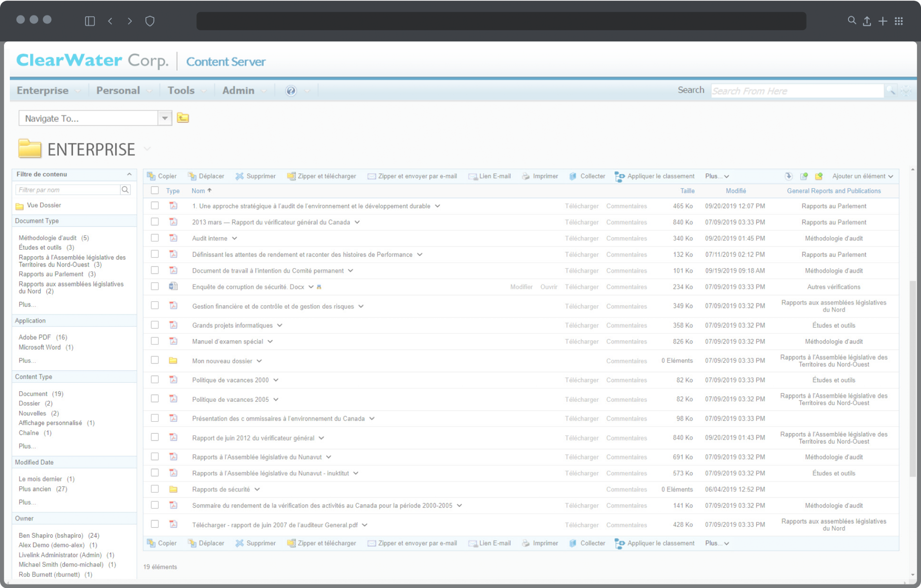Click the magnifier icon in Filtrer par nom field
This screenshot has width=921, height=588.
tap(125, 190)
